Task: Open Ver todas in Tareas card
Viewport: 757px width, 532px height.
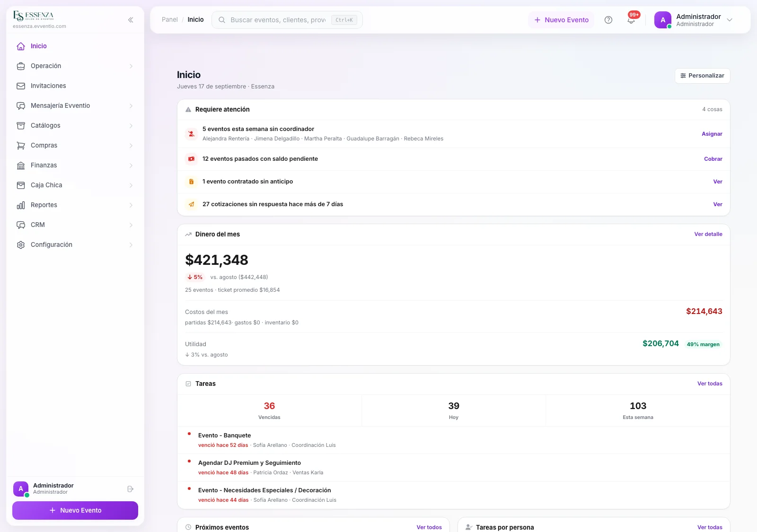Action: pos(710,384)
